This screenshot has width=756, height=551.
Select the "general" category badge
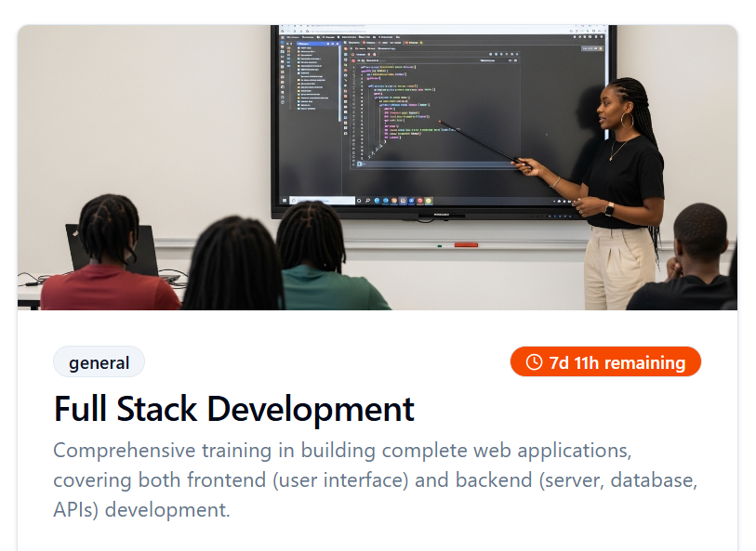click(x=99, y=362)
